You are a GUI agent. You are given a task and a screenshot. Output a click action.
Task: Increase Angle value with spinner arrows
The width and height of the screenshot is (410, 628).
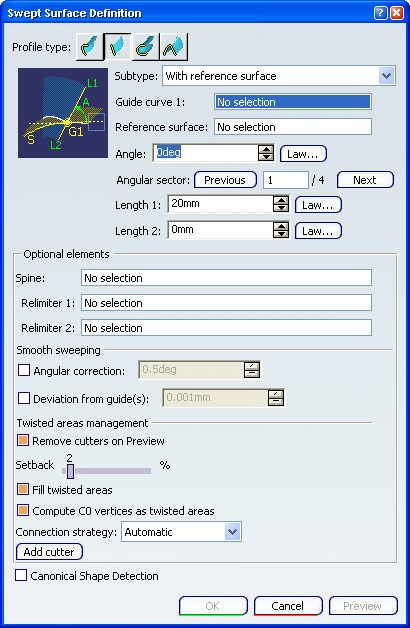[x=266, y=149]
